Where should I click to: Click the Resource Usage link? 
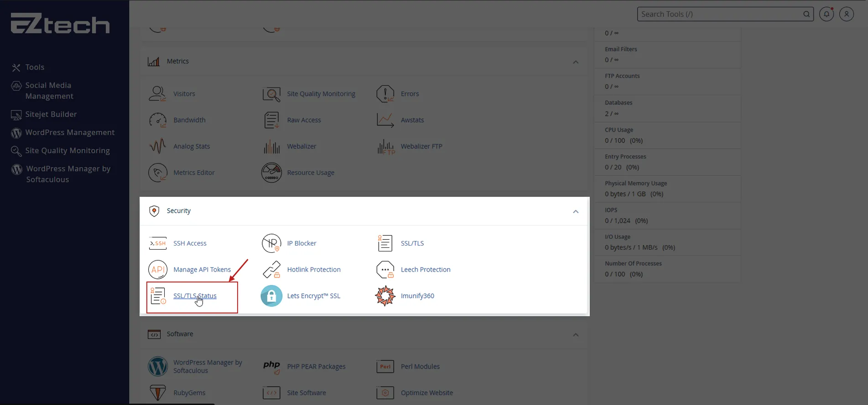(311, 173)
